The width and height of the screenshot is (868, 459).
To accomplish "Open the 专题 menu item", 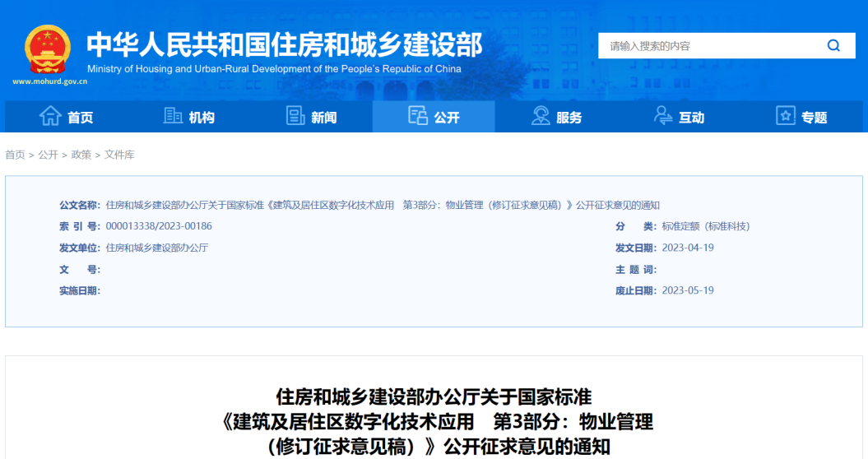I will pos(814,118).
